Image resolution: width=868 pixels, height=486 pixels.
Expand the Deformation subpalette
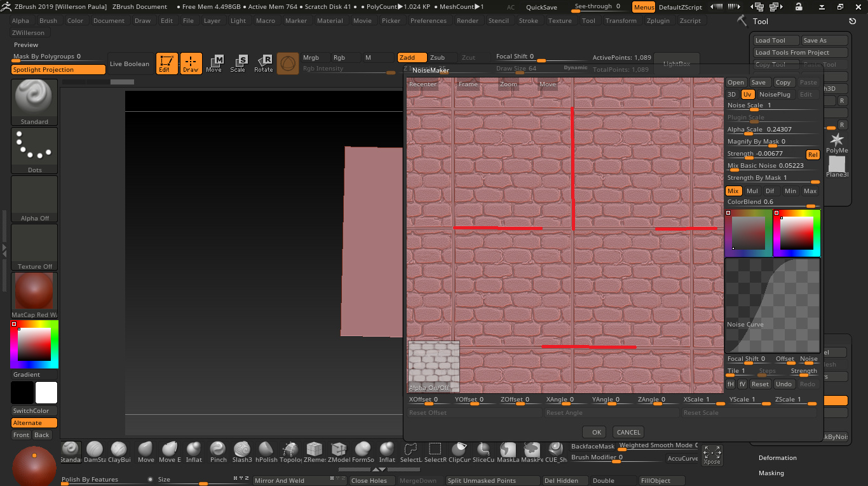tap(777, 457)
